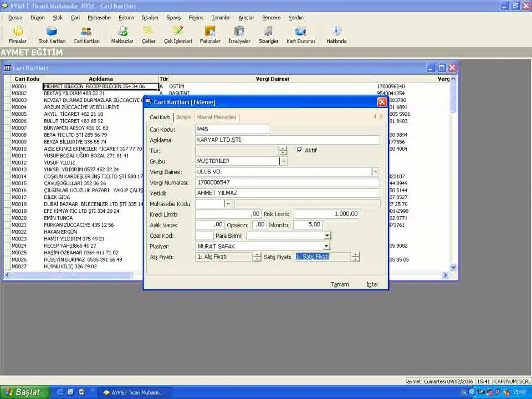Click the Kart Durumu toolbar icon

300,34
